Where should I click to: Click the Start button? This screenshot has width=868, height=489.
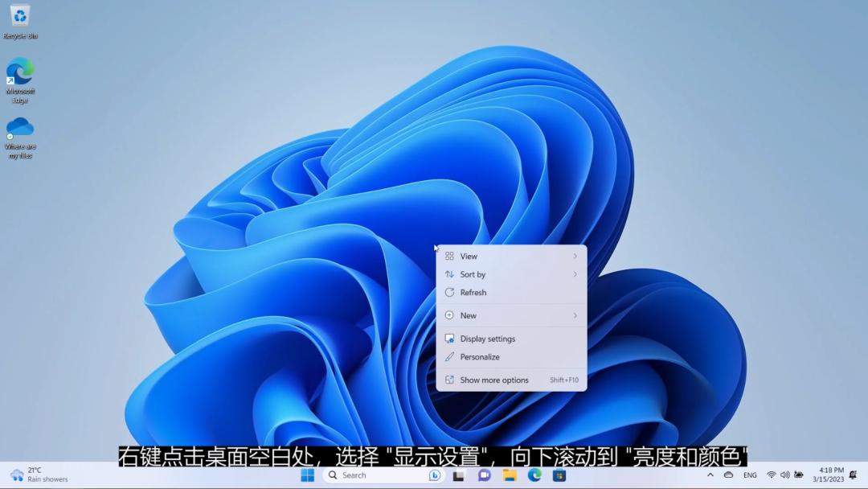pyautogui.click(x=308, y=475)
